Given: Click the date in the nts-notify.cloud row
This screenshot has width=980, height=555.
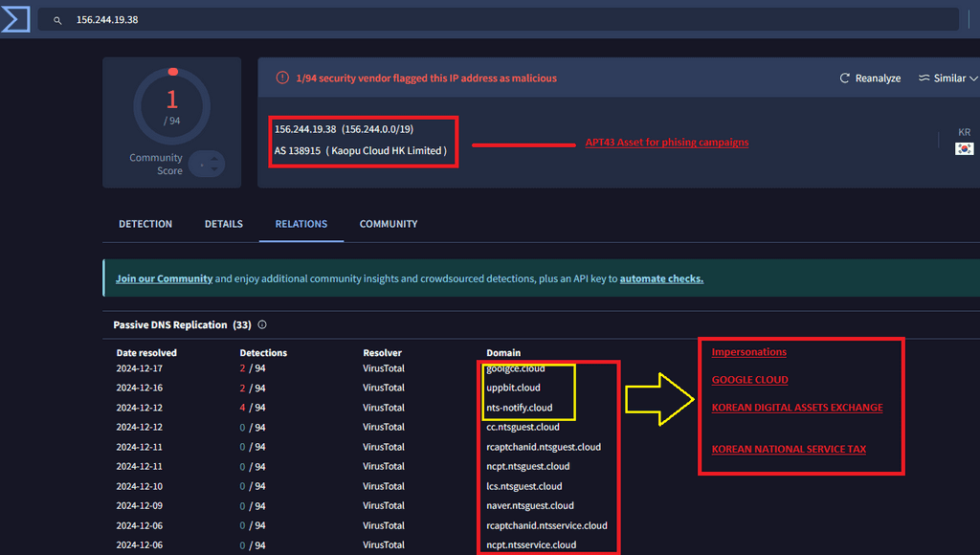Looking at the screenshot, I should (x=140, y=408).
